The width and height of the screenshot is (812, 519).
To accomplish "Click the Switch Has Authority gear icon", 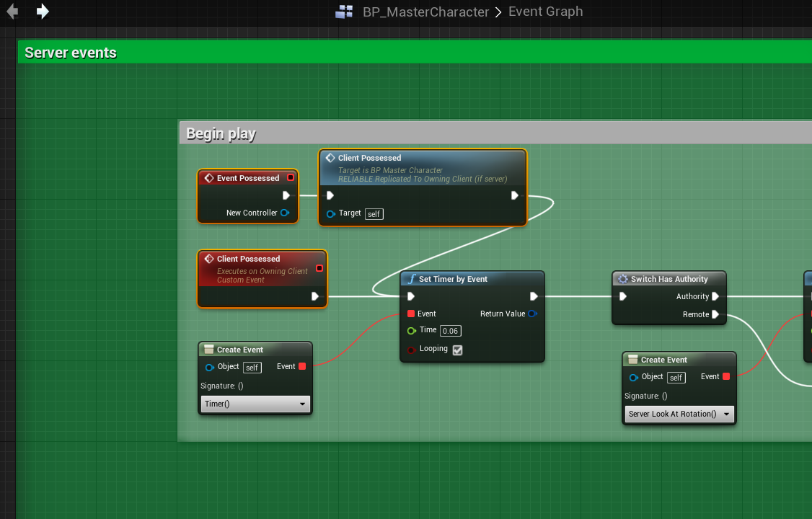I will tap(623, 279).
